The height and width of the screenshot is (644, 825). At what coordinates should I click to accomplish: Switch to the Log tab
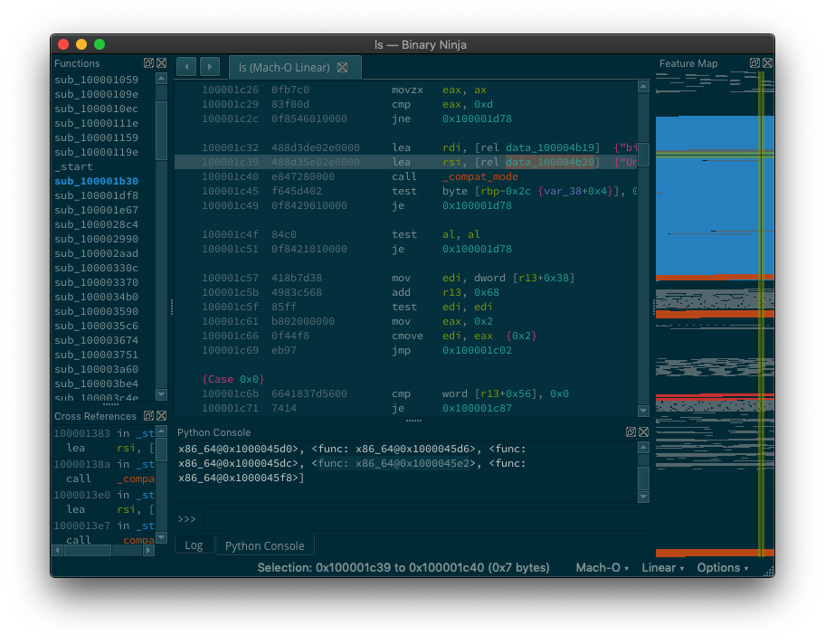click(x=194, y=545)
